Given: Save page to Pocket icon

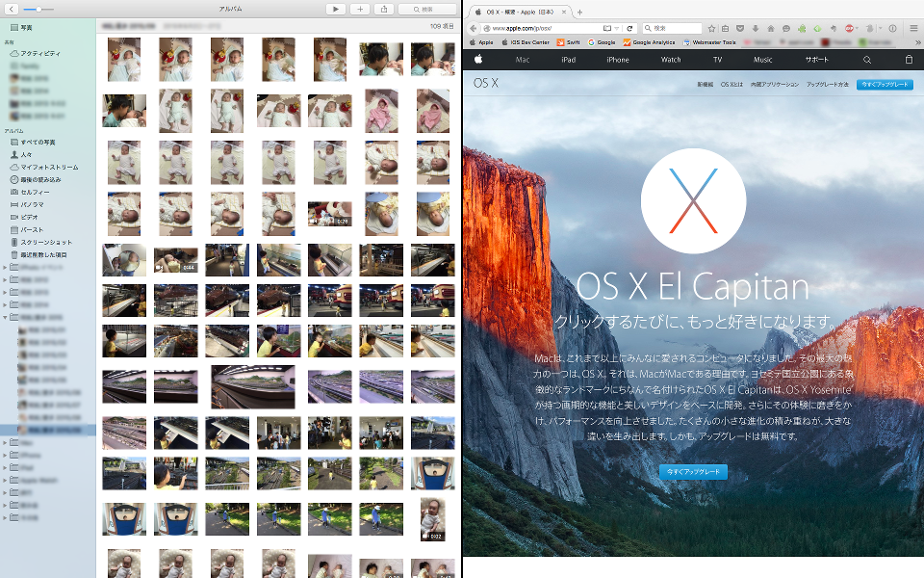Looking at the screenshot, I should tap(740, 28).
